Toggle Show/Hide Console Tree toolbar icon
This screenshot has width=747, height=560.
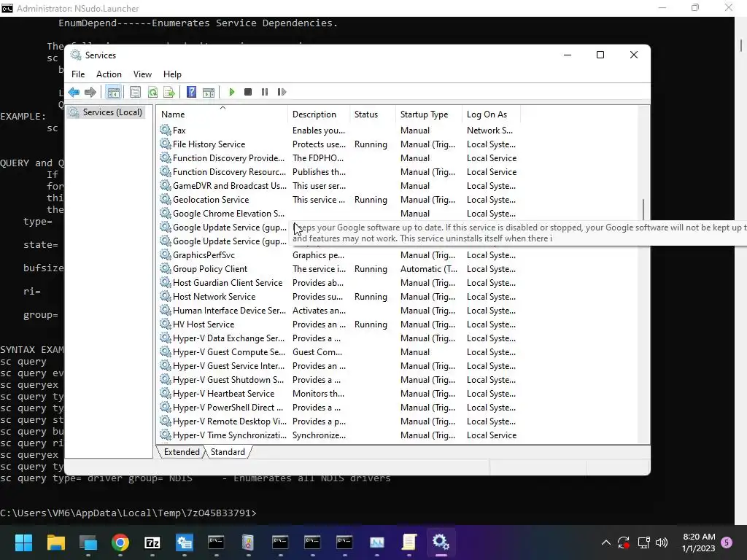(x=113, y=92)
